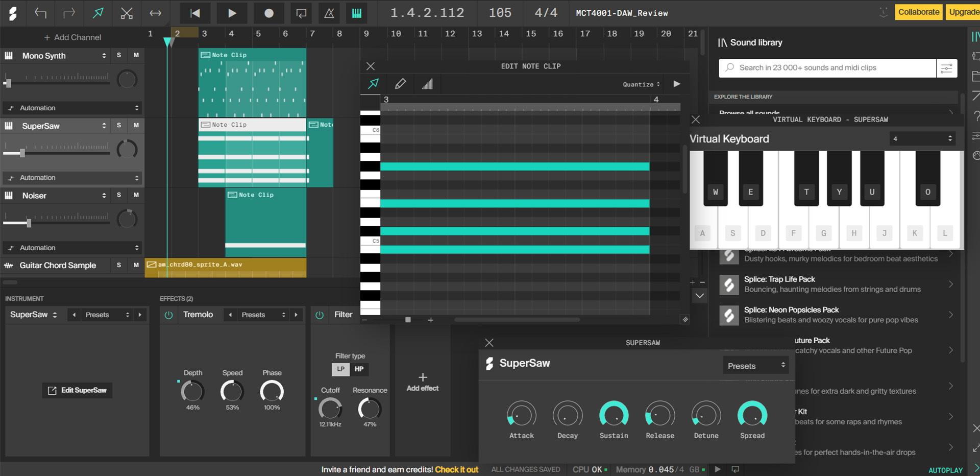Viewport: 980px width, 476px height.
Task: Click the sound library search field
Action: click(x=827, y=68)
